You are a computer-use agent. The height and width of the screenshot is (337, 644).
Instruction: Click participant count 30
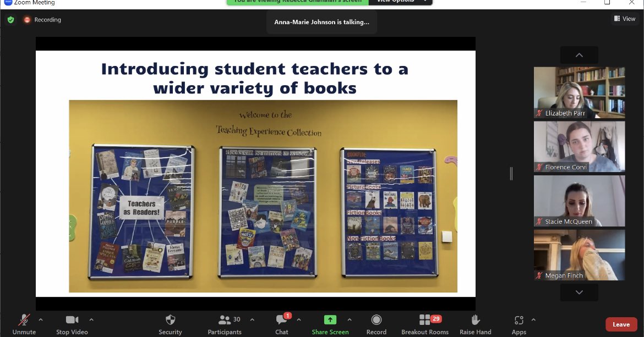tap(237, 319)
